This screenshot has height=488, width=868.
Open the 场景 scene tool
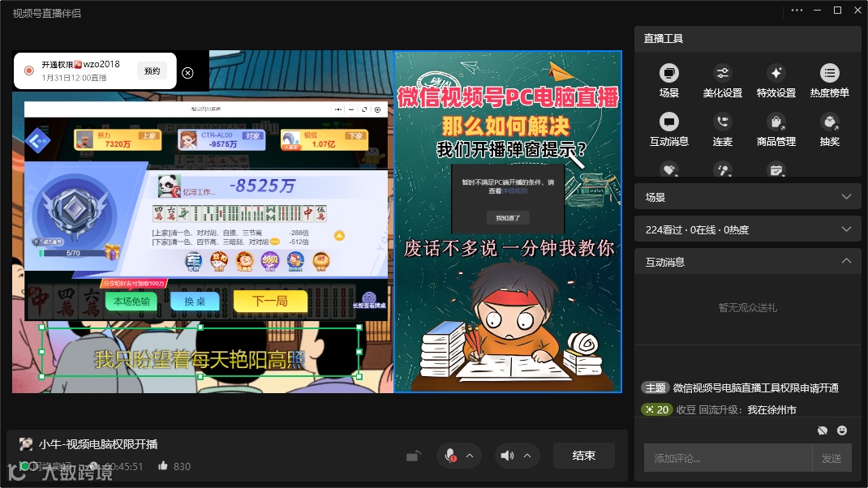pyautogui.click(x=668, y=80)
